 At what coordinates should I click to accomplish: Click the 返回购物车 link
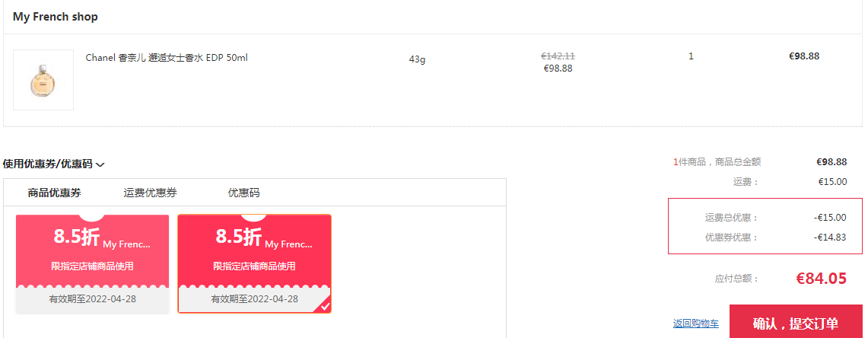point(696,324)
